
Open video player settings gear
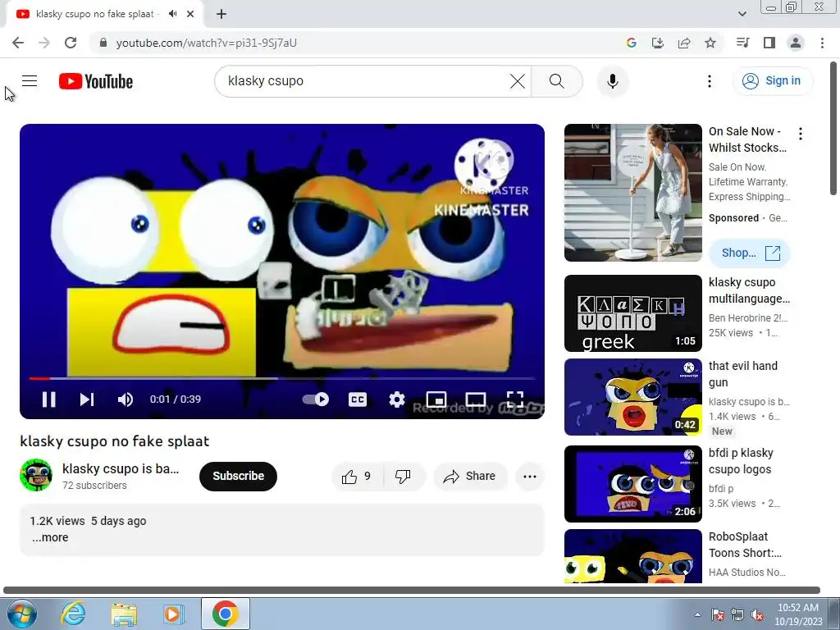(x=396, y=399)
